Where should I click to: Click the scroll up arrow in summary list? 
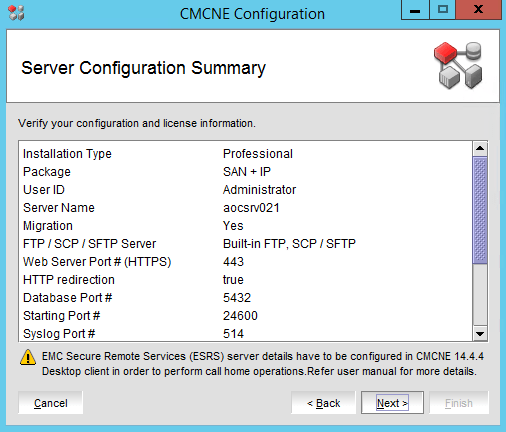click(x=480, y=148)
